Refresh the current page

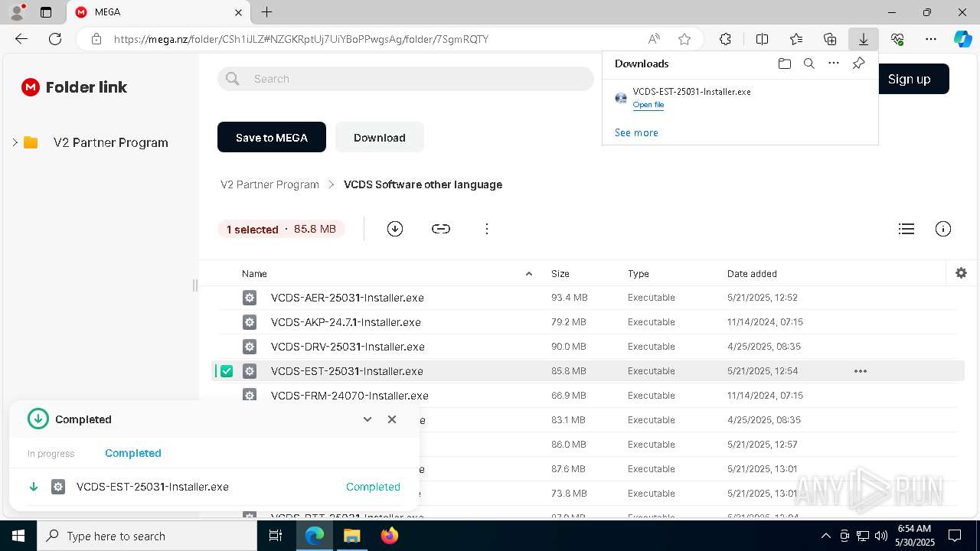(55, 39)
